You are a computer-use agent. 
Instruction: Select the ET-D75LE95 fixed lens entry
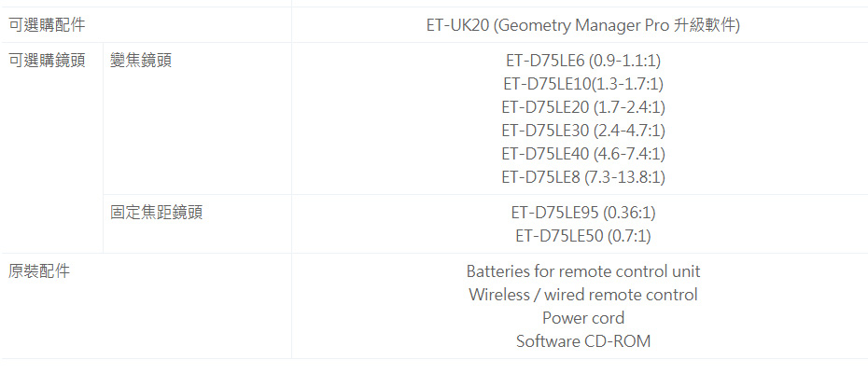(x=583, y=213)
